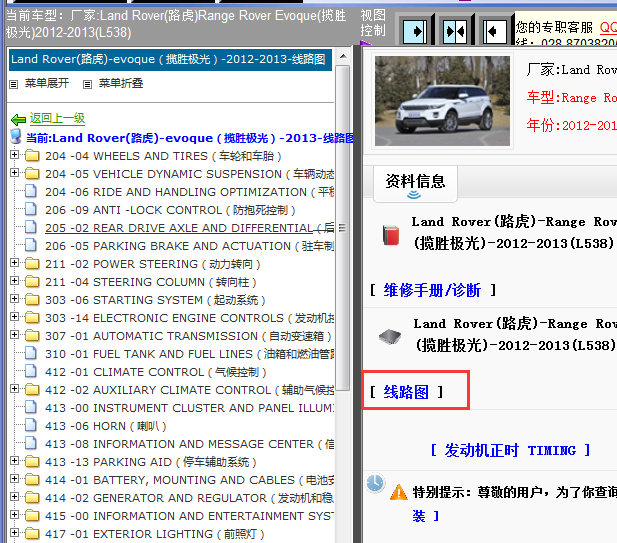Click the 303-06 Starting System folder icon
617x543 pixels.
pyautogui.click(x=32, y=300)
